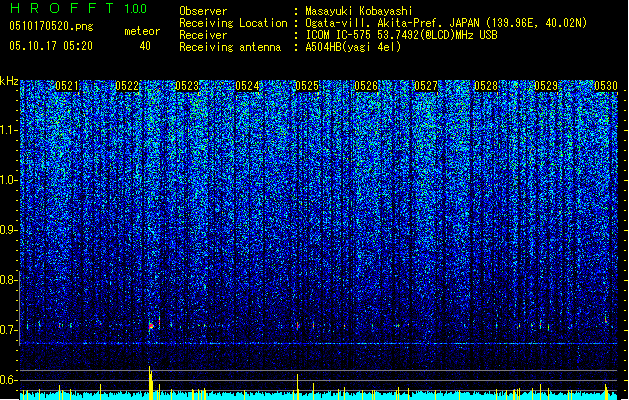Click the 1.1 frequency axis label

click(x=9, y=130)
